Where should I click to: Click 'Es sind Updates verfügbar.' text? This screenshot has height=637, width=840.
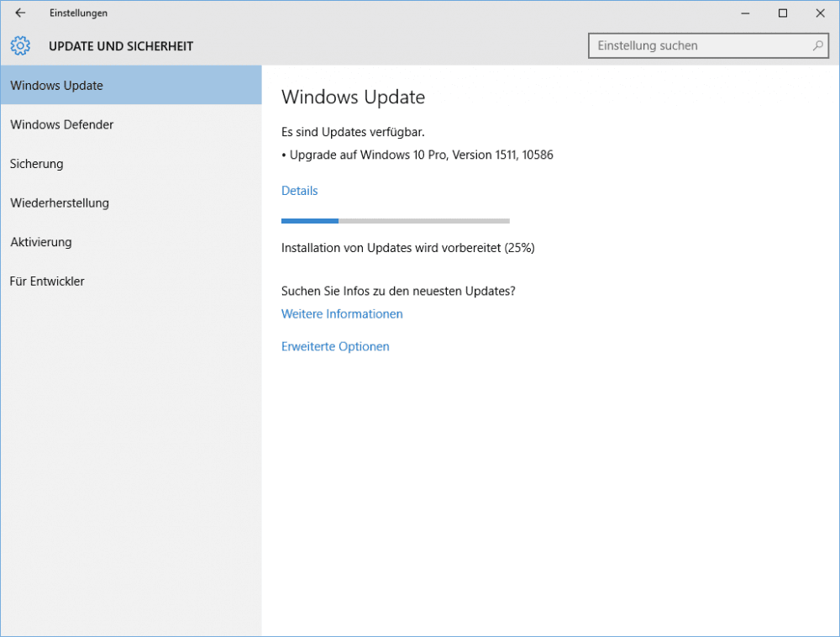pyautogui.click(x=353, y=132)
